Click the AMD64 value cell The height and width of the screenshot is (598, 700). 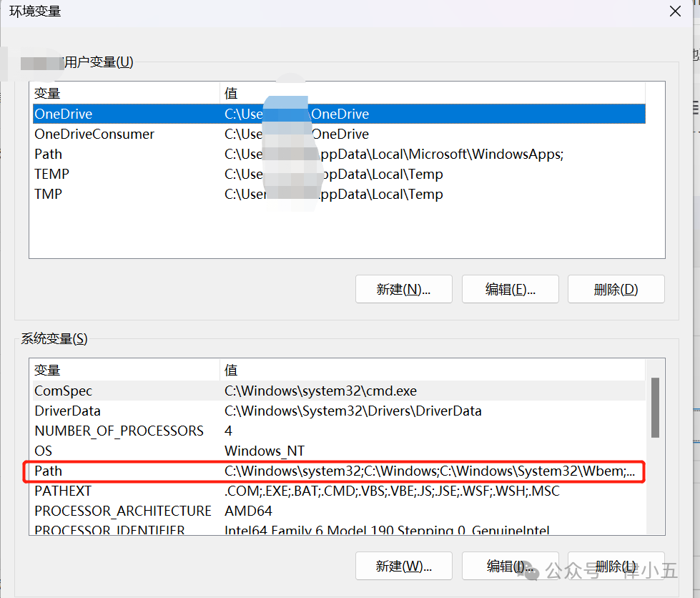tap(248, 511)
